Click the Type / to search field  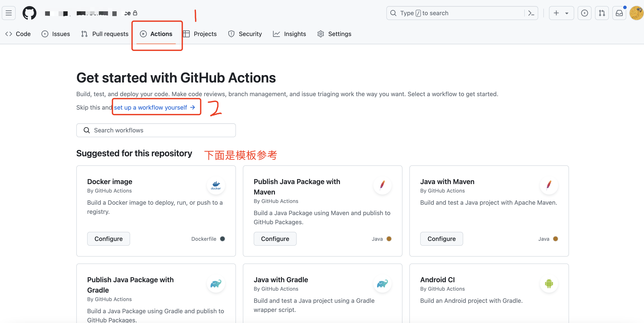[462, 13]
